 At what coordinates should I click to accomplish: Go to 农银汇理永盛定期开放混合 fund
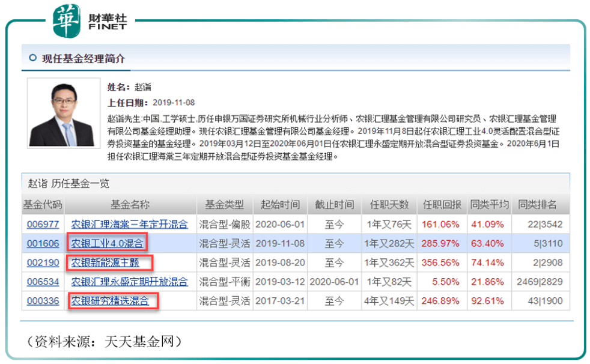click(129, 281)
